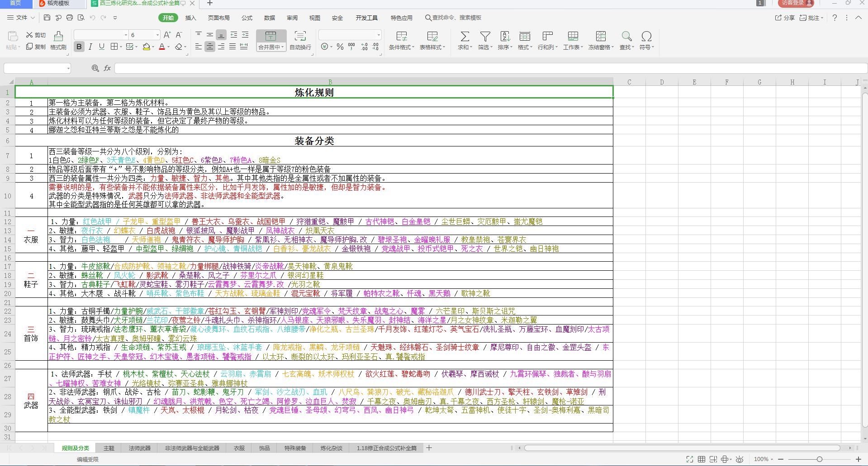Click the Clear format eraser icon

coord(179,47)
